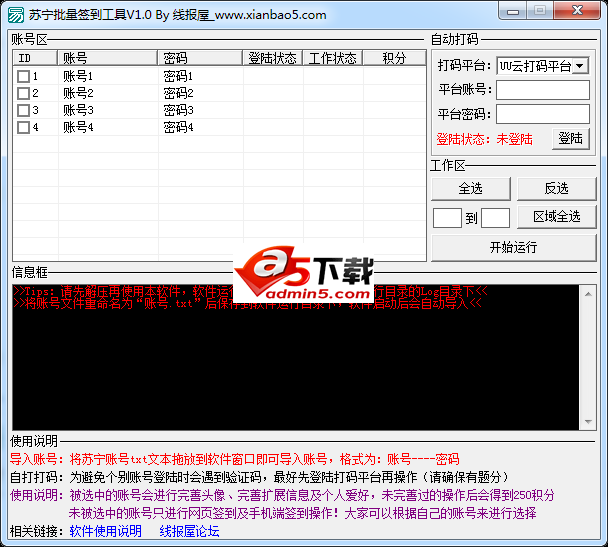Open the 软件使用说明 link
The height and width of the screenshot is (547, 608).
(x=105, y=531)
